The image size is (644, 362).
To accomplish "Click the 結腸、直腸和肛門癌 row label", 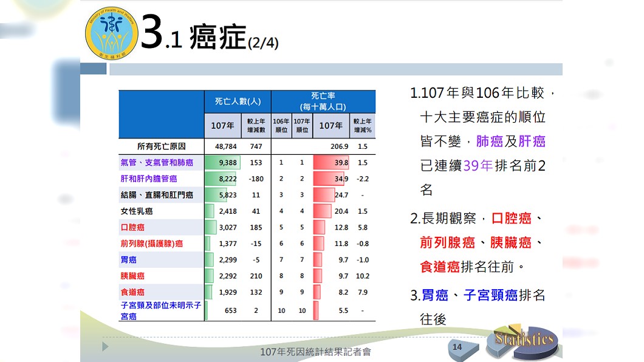I will pos(157,195).
